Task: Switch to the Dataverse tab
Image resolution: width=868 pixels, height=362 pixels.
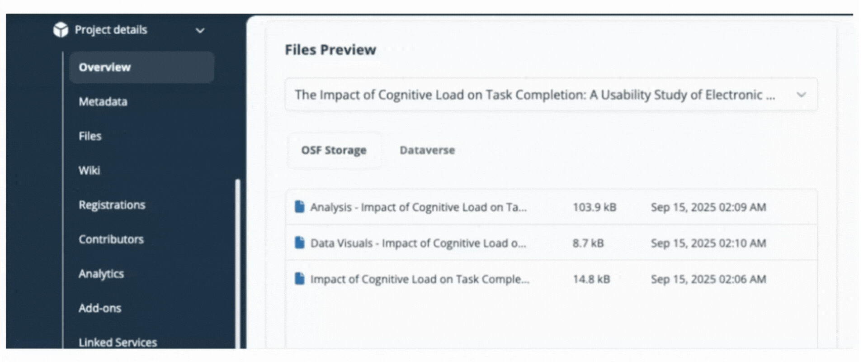Action: click(427, 150)
